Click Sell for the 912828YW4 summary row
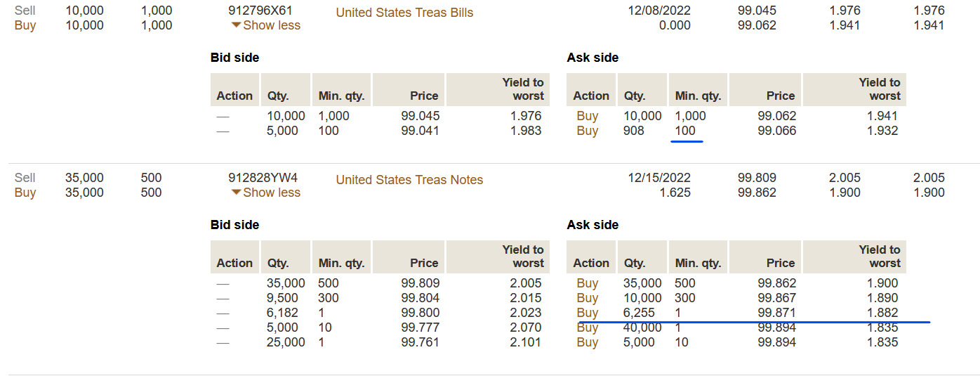The width and height of the screenshot is (980, 376). pos(25,178)
